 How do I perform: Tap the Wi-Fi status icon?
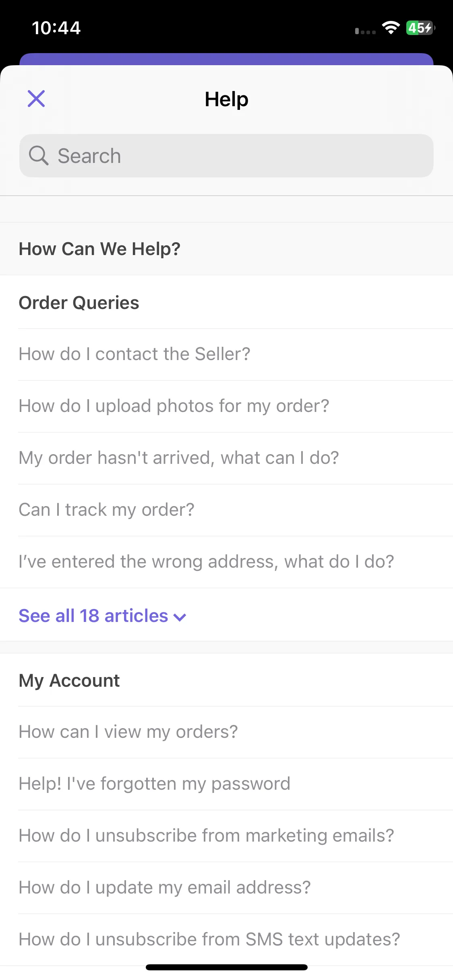tap(391, 28)
